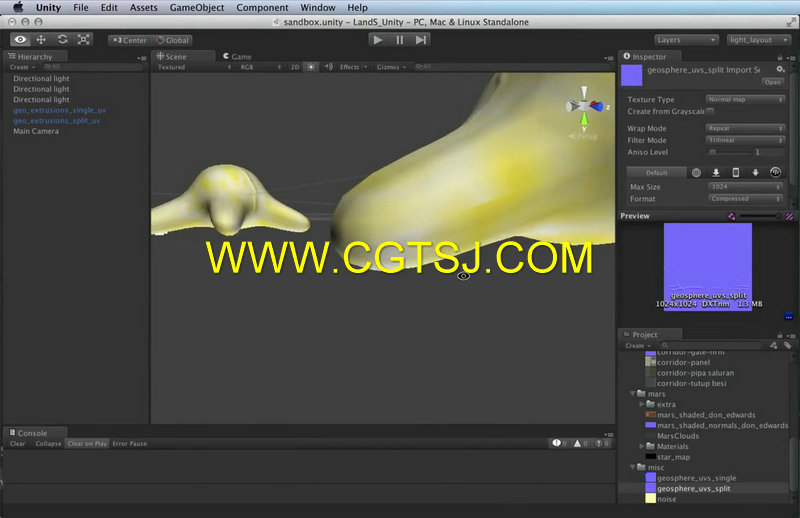Click the Open button in Inspector
Viewport: 800px width, 518px height.
(772, 82)
